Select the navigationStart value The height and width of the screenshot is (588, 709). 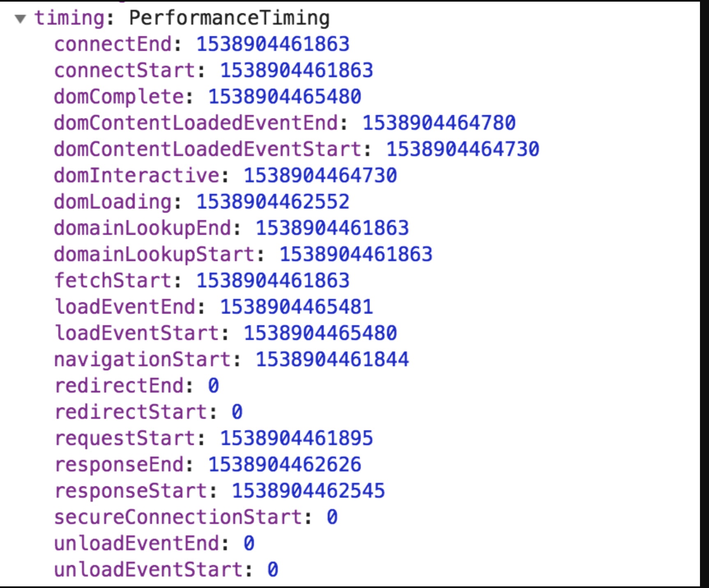pyautogui.click(x=332, y=360)
